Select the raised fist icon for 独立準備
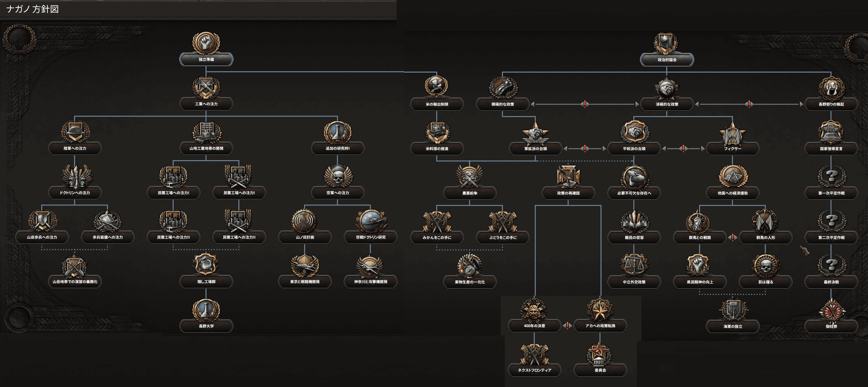Screen dimensions: 868x387 pos(206,42)
